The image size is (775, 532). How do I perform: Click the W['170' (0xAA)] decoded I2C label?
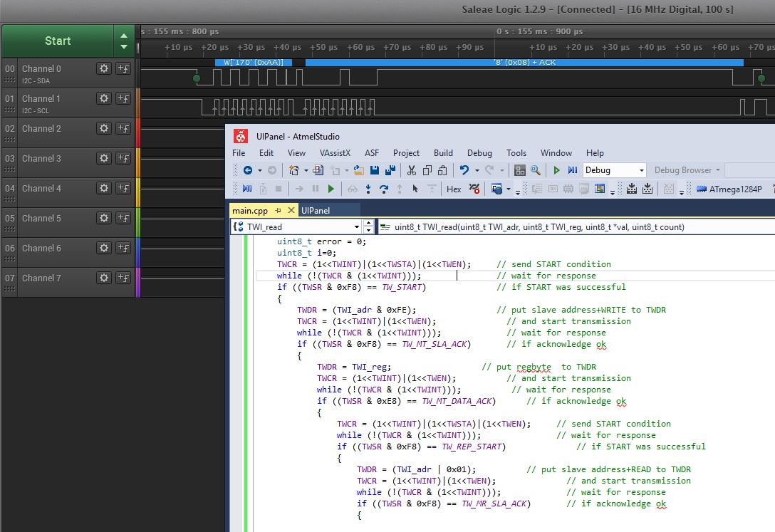(253, 62)
